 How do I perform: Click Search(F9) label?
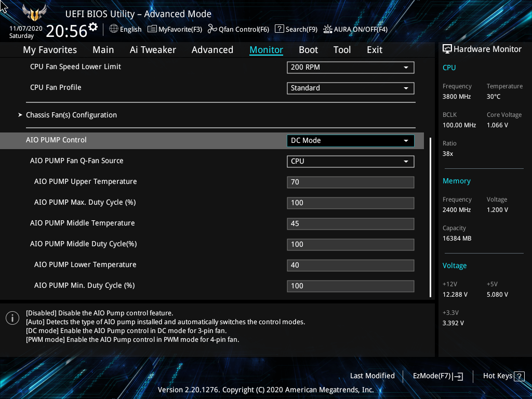pyautogui.click(x=301, y=29)
